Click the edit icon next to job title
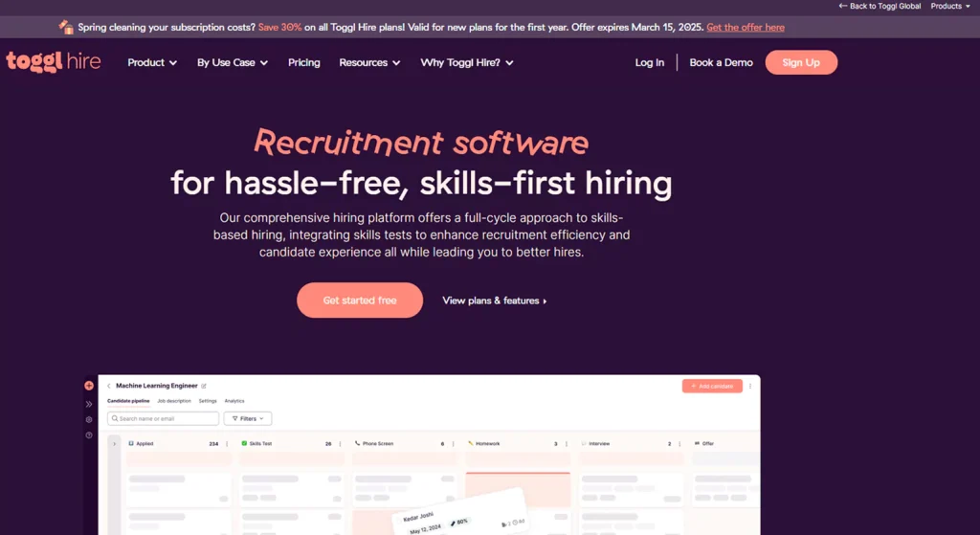Screen dimensions: 980x535 click(204, 386)
